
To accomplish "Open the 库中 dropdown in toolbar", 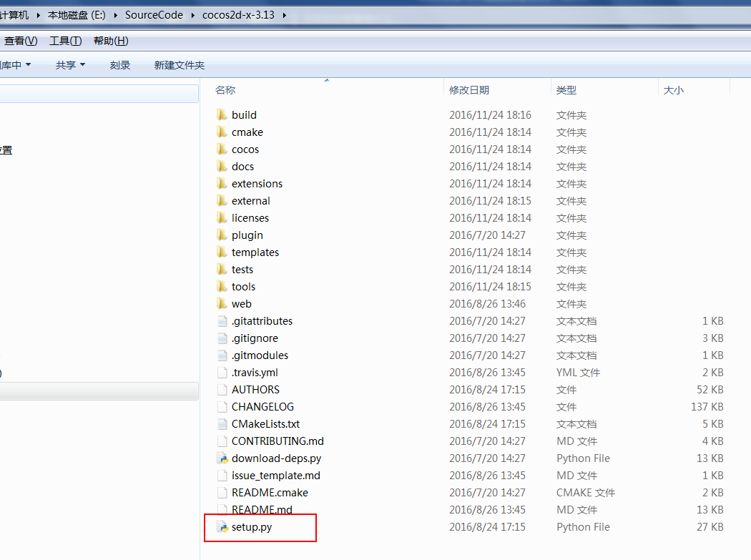I will coord(15,64).
